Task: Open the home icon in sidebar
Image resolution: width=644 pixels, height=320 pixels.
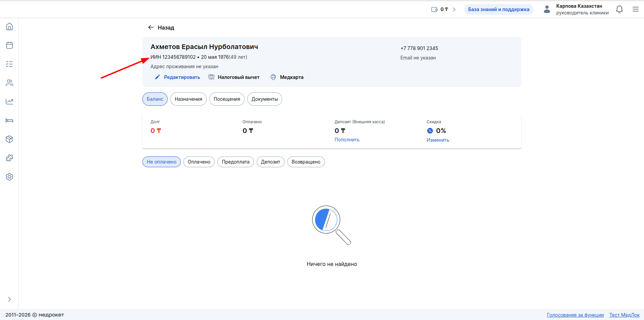Action: 9,27
